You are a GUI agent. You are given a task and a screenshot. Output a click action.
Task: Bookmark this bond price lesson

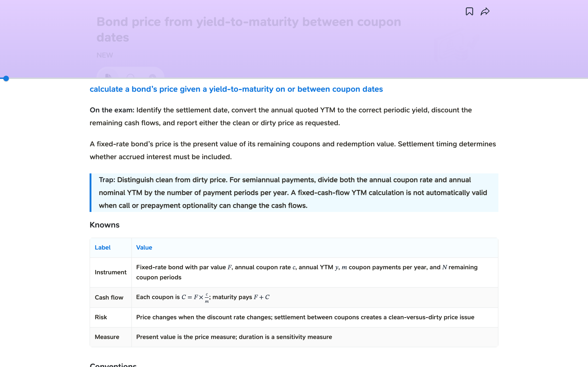[469, 11]
